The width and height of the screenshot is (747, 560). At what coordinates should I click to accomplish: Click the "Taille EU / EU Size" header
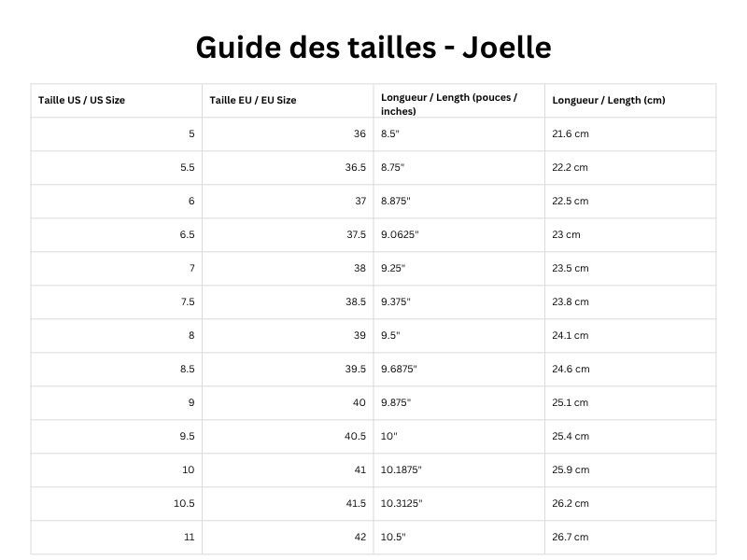(253, 100)
